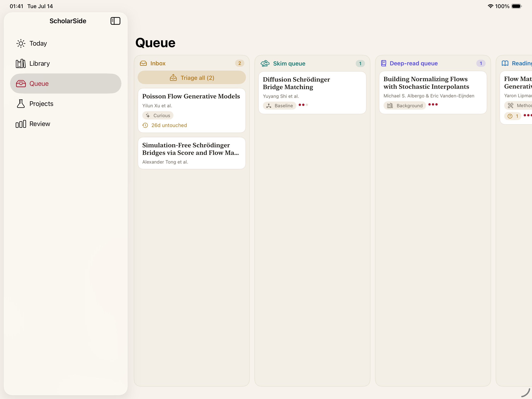
Task: Click the Baseline tag chip
Action: tap(280, 106)
